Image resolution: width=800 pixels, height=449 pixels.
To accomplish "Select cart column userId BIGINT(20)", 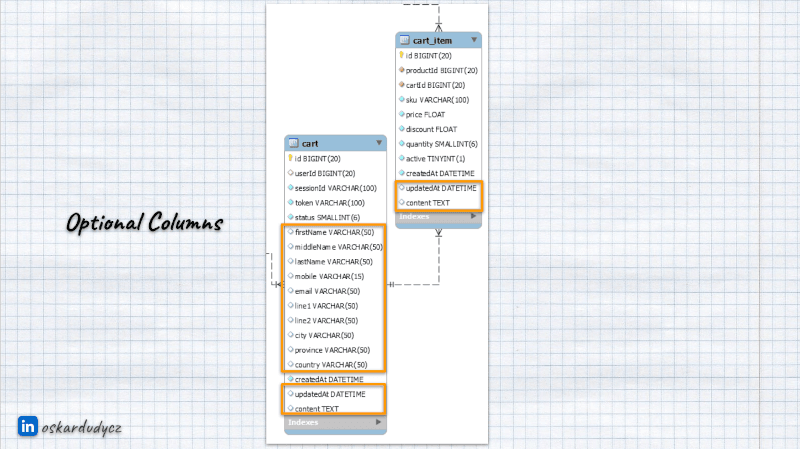I will tap(325, 173).
